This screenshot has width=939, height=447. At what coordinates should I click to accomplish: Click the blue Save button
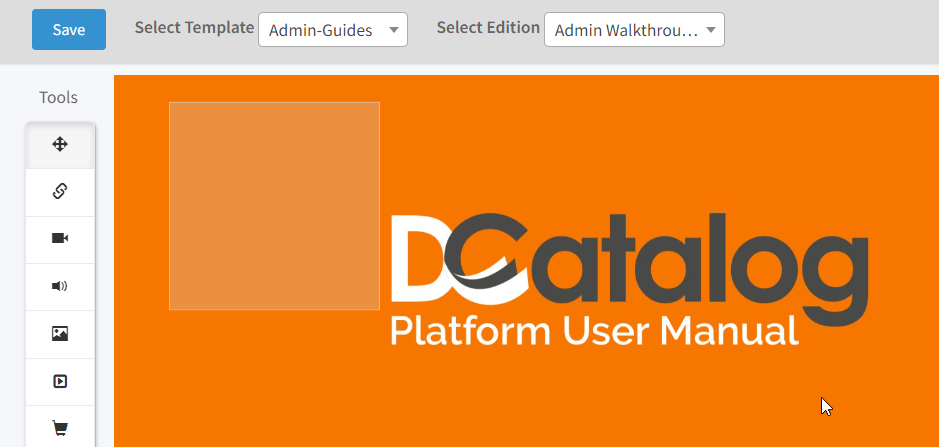point(69,29)
